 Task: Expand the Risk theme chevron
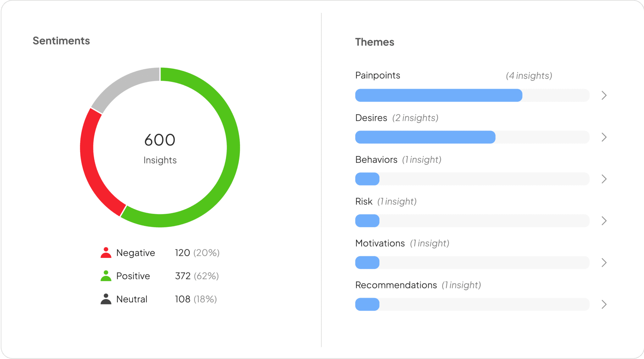[x=604, y=221]
